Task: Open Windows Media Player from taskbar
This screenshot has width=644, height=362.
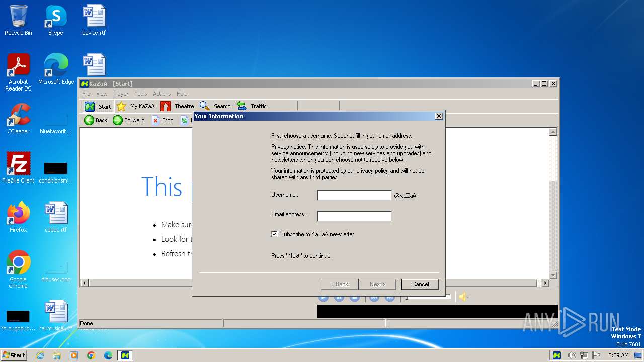Action: coord(74,355)
